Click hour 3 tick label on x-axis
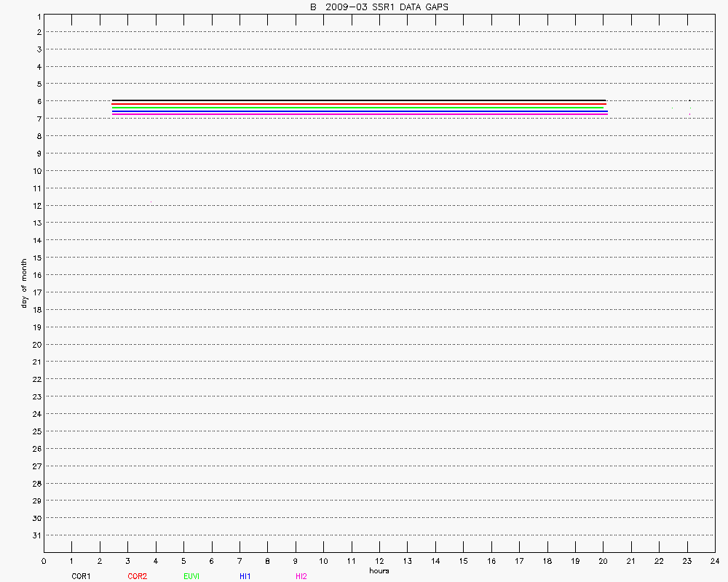The width and height of the screenshot is (728, 582). (x=127, y=561)
